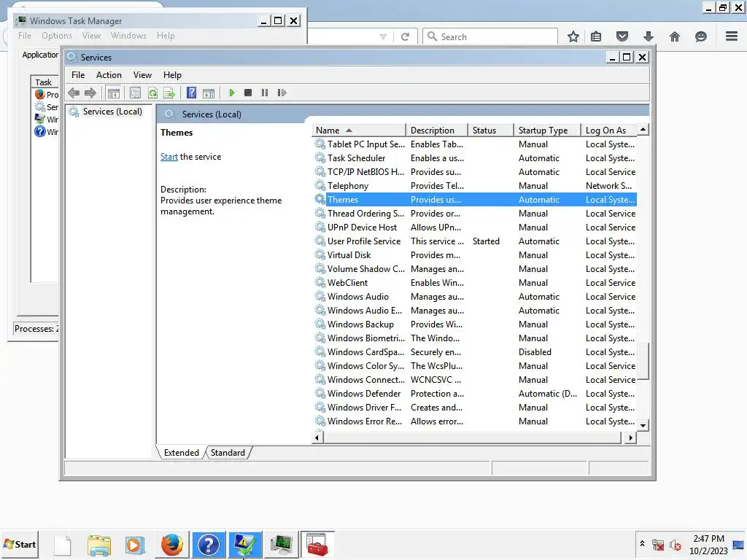
Task: Open the Help toolbar icon in Services
Action: pyautogui.click(x=192, y=93)
